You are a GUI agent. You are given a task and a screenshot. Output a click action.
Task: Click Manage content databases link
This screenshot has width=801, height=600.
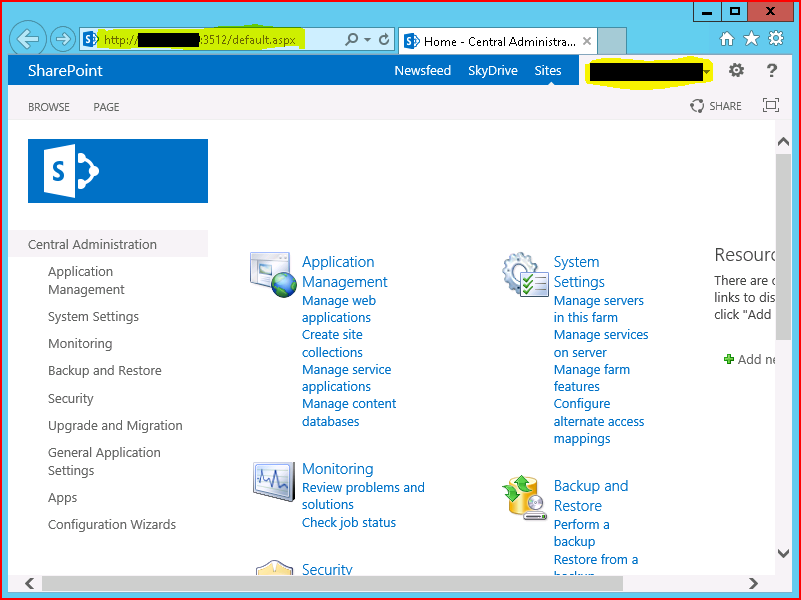click(x=349, y=413)
